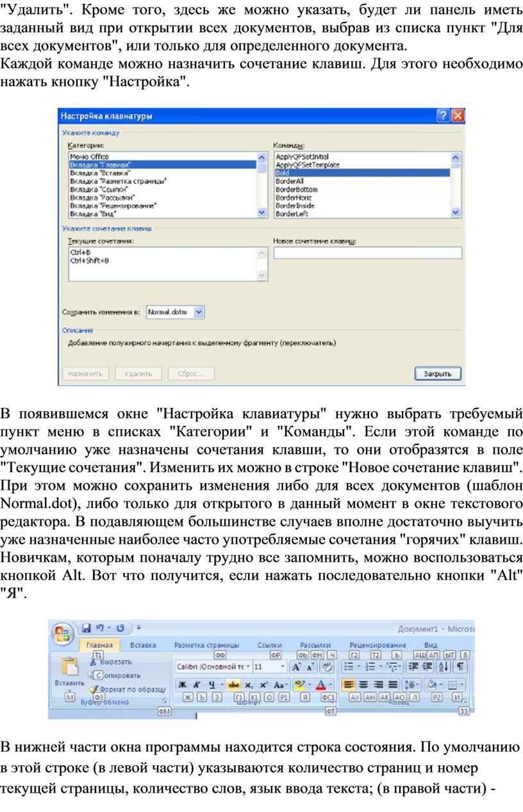Open the Разметка страницы ribbon tab
This screenshot has height=812, width=523.
[x=206, y=645]
